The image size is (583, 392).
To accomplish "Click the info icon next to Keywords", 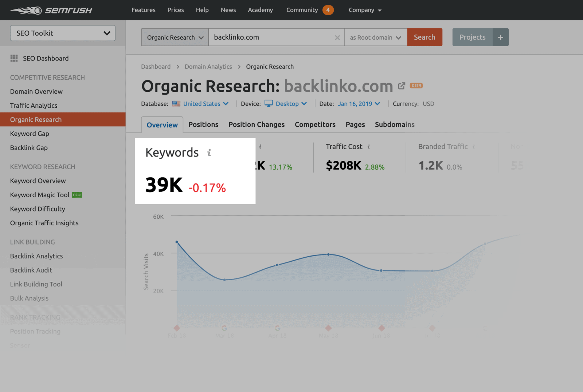I will tap(209, 153).
